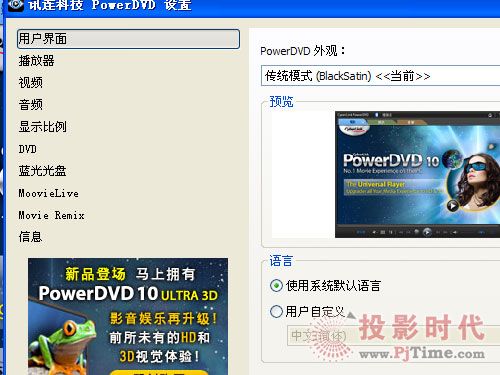Open the 音频 settings category

tap(31, 105)
